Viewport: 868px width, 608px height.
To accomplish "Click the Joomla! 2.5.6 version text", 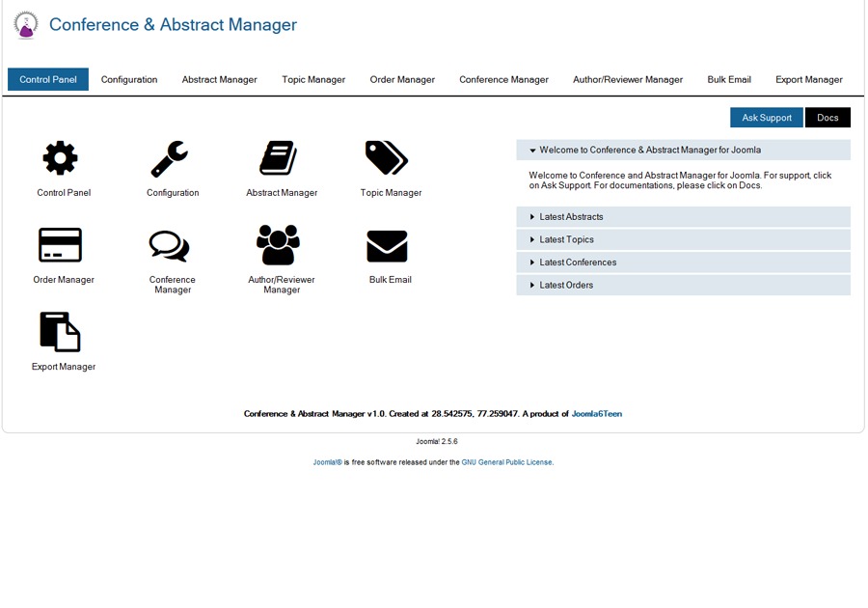I will click(x=437, y=441).
